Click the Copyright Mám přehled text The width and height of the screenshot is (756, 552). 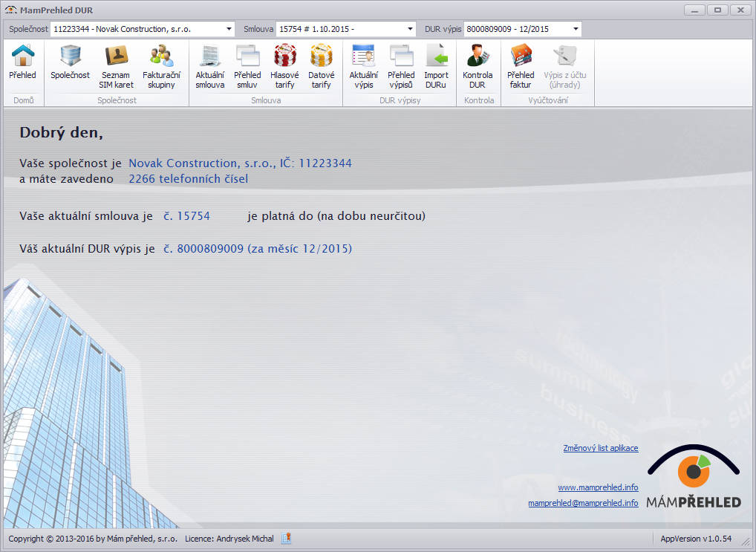[93, 539]
